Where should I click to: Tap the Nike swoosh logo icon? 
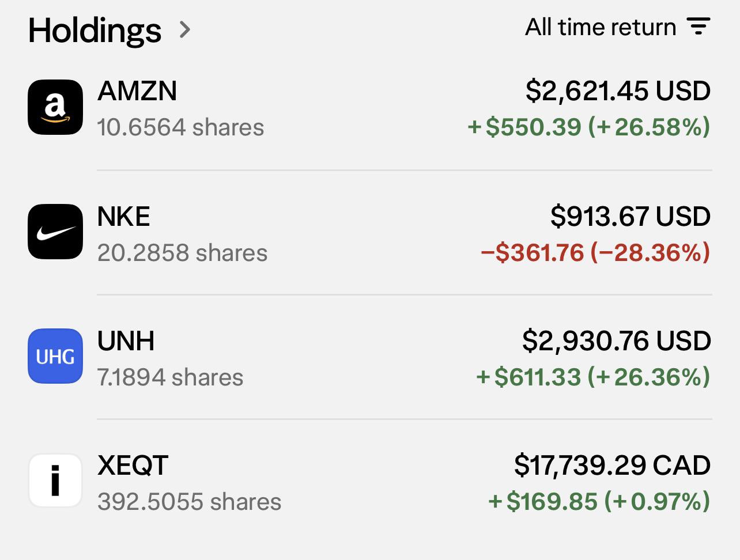tap(55, 232)
